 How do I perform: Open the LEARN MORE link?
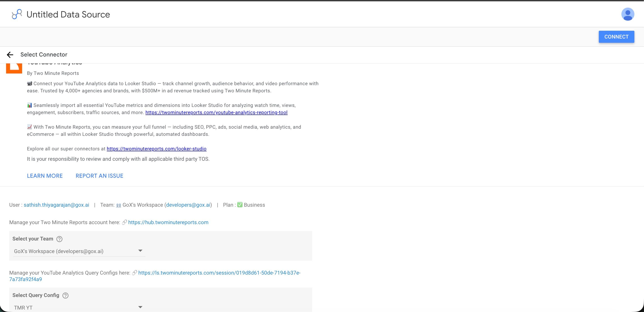tap(45, 176)
